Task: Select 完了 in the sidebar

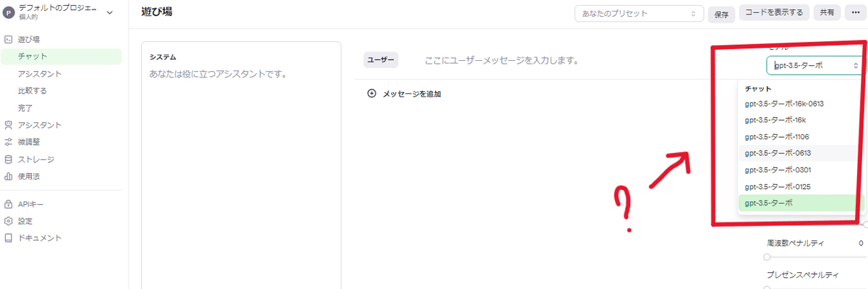Action: [25, 108]
